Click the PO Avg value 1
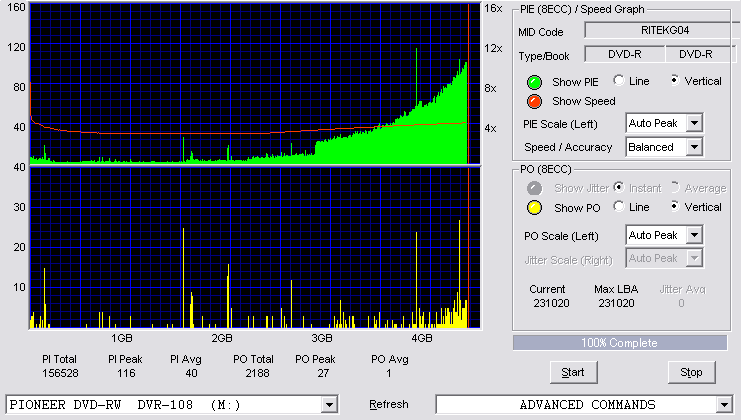Image resolution: width=742 pixels, height=420 pixels. (x=389, y=374)
